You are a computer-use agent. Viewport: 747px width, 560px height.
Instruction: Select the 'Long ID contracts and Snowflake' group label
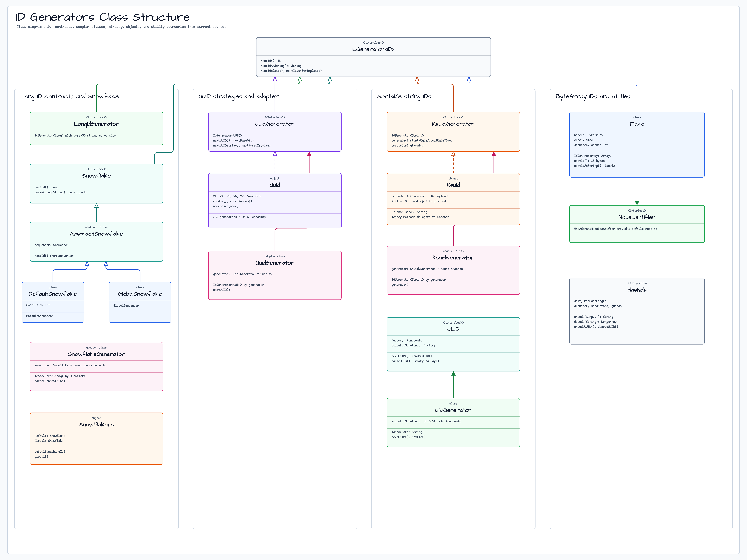click(x=70, y=97)
